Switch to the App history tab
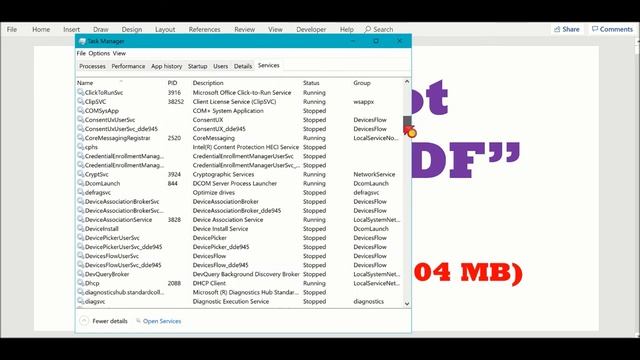640x360 pixels. [167, 66]
